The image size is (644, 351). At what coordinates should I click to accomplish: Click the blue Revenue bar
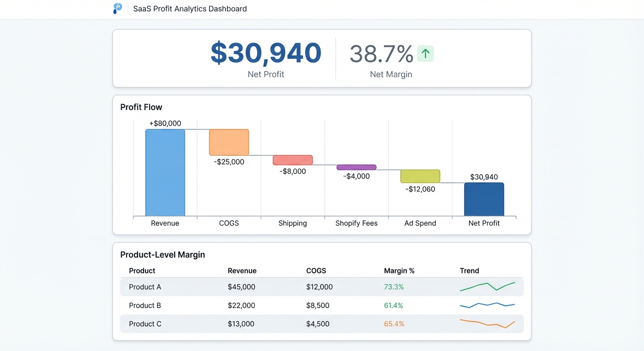[165, 172]
